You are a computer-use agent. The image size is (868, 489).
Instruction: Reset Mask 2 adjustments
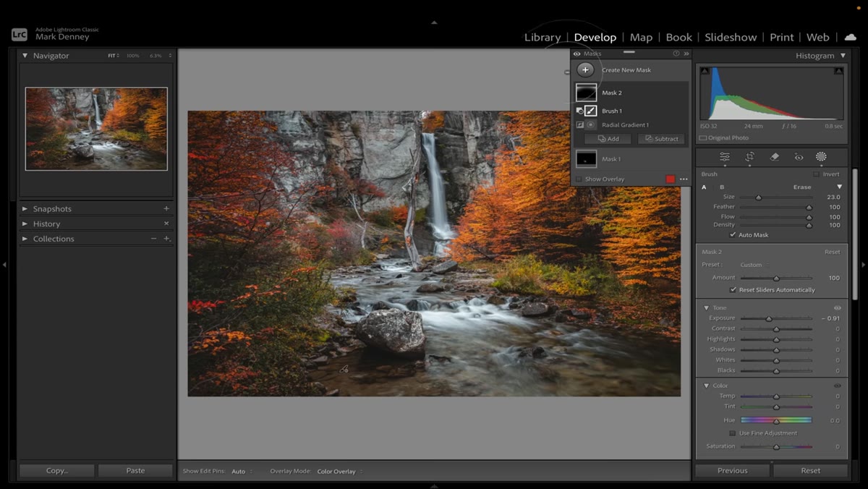click(833, 252)
